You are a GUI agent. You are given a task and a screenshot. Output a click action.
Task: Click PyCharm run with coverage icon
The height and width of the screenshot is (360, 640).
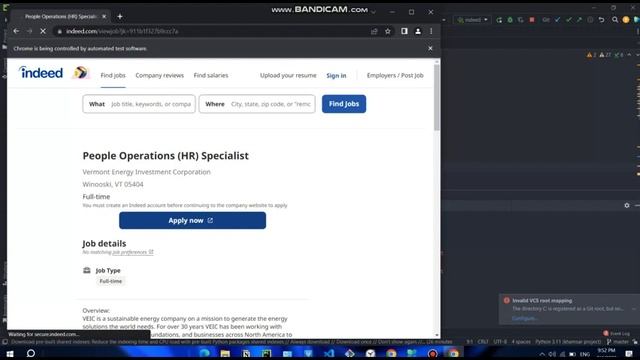[x=521, y=20]
